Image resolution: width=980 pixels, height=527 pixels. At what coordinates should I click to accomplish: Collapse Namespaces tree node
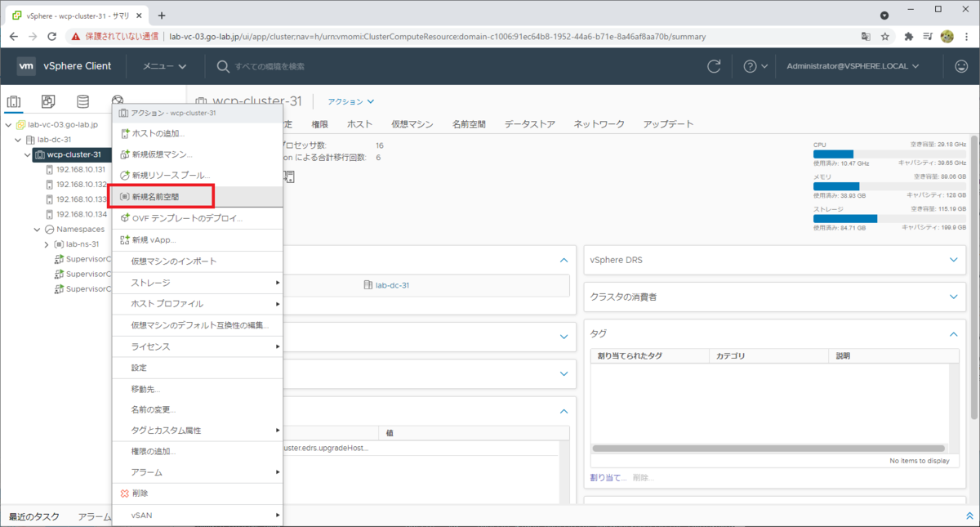tap(38, 230)
